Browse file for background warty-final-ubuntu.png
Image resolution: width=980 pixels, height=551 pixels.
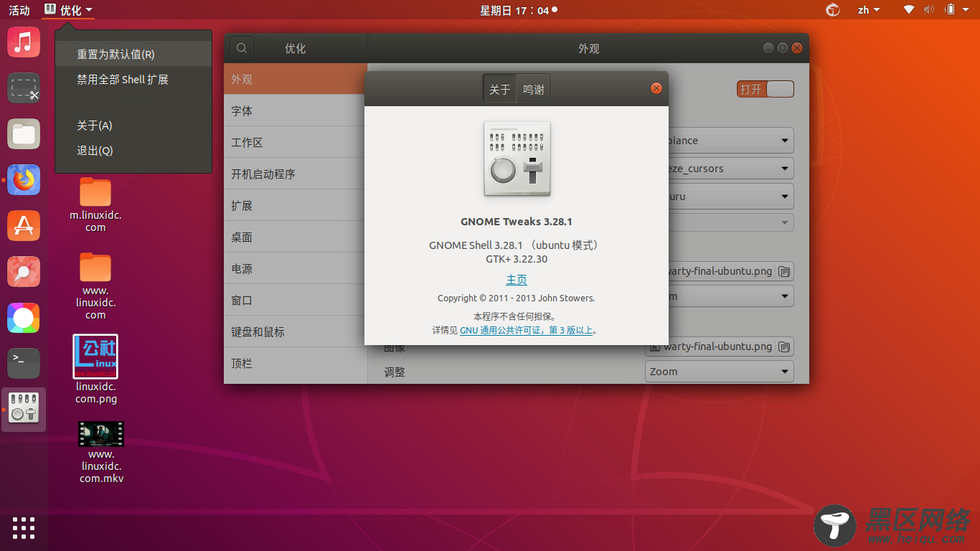(x=784, y=271)
